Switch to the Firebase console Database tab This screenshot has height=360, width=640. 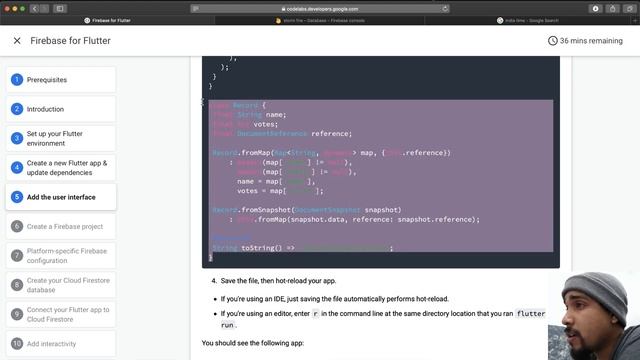coord(320,20)
